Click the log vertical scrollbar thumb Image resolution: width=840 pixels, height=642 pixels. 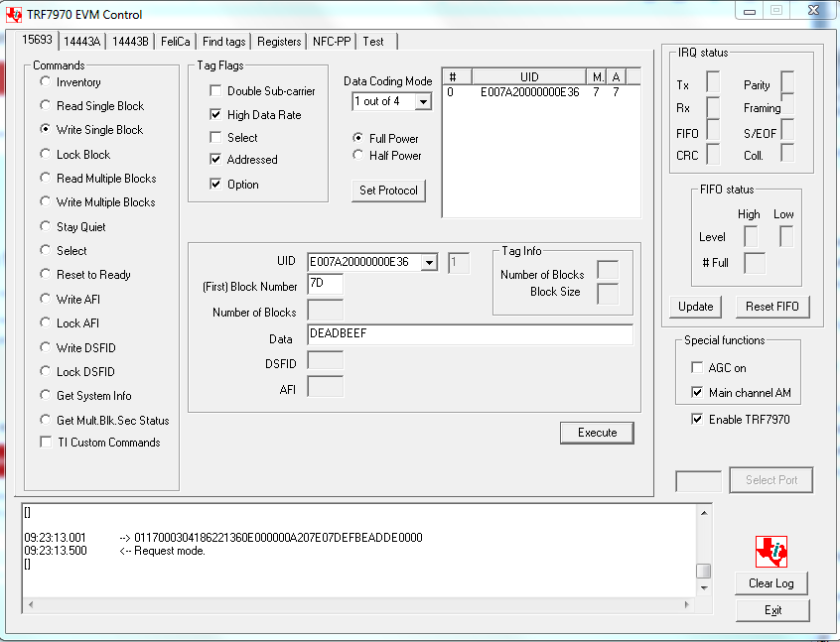[703, 571]
